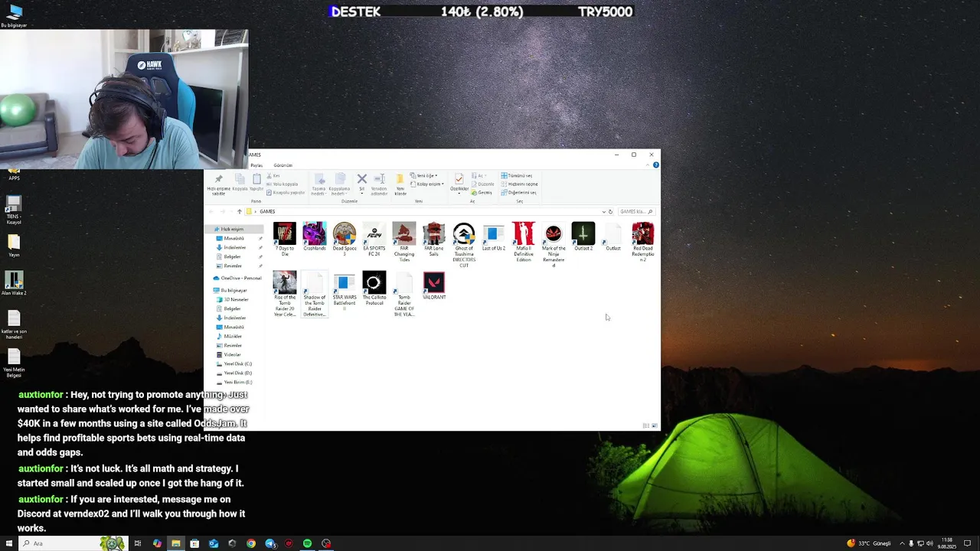Open the Özellikler properties button
The height and width of the screenshot is (551, 980).
pos(459,182)
